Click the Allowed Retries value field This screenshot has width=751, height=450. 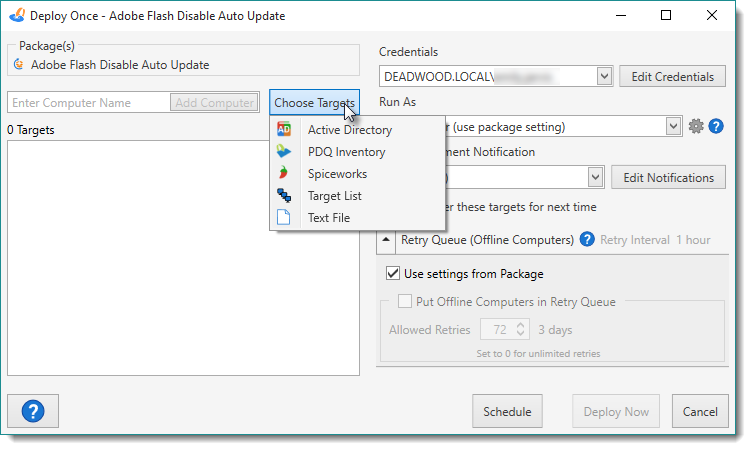tap(499, 329)
